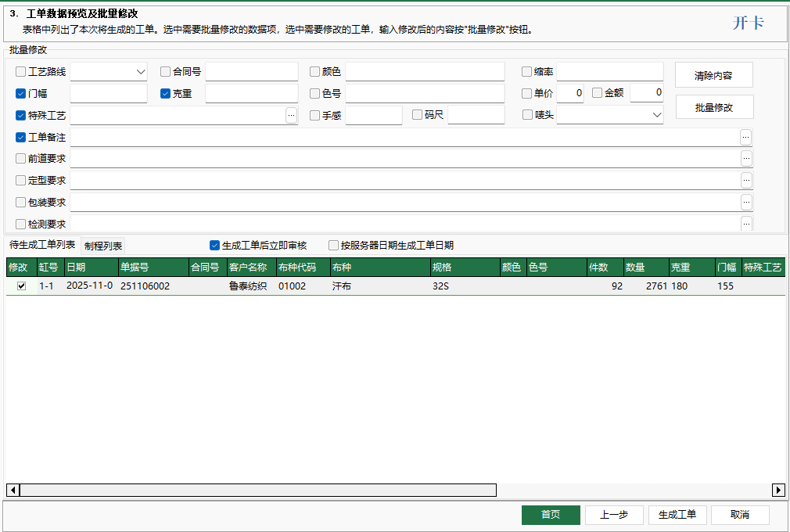Open the 检测要求 ellipsis editor
790x532 pixels.
[x=746, y=224]
